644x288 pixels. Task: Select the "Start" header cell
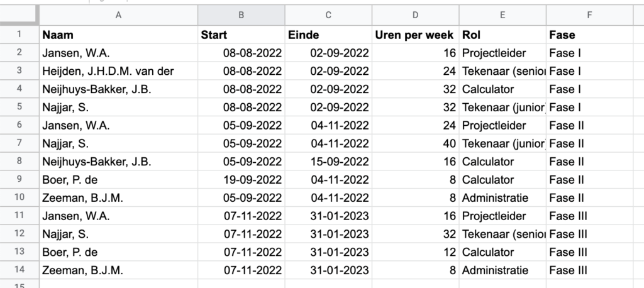pyautogui.click(x=241, y=35)
